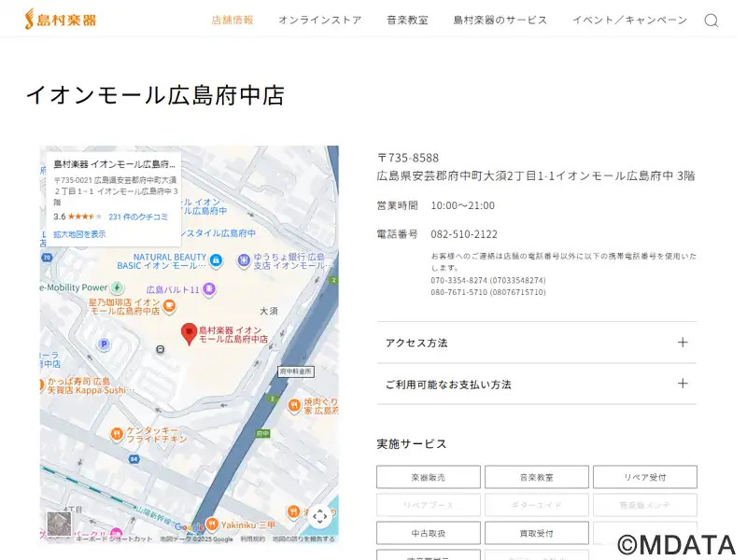
Task: Open the 音楽教室 navigation item
Action: pyautogui.click(x=407, y=20)
